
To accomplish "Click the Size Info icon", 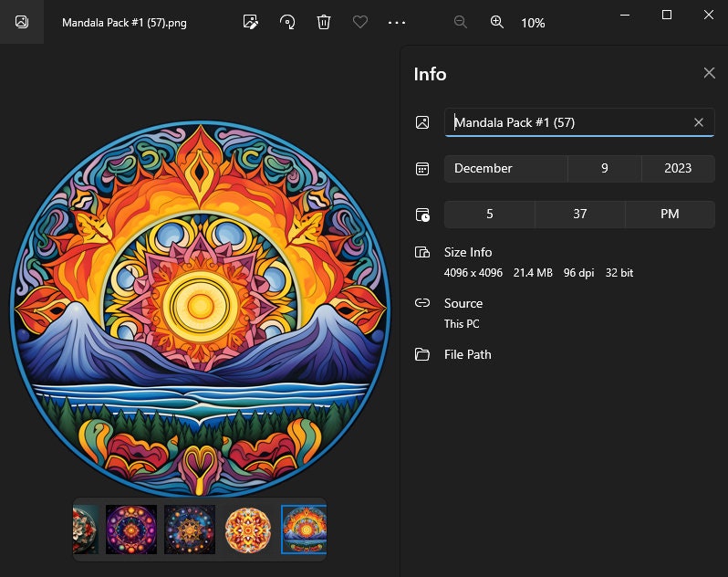I will pyautogui.click(x=422, y=252).
